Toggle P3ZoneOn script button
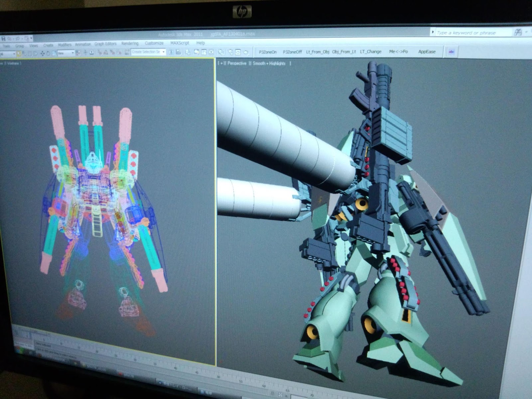 pos(268,52)
